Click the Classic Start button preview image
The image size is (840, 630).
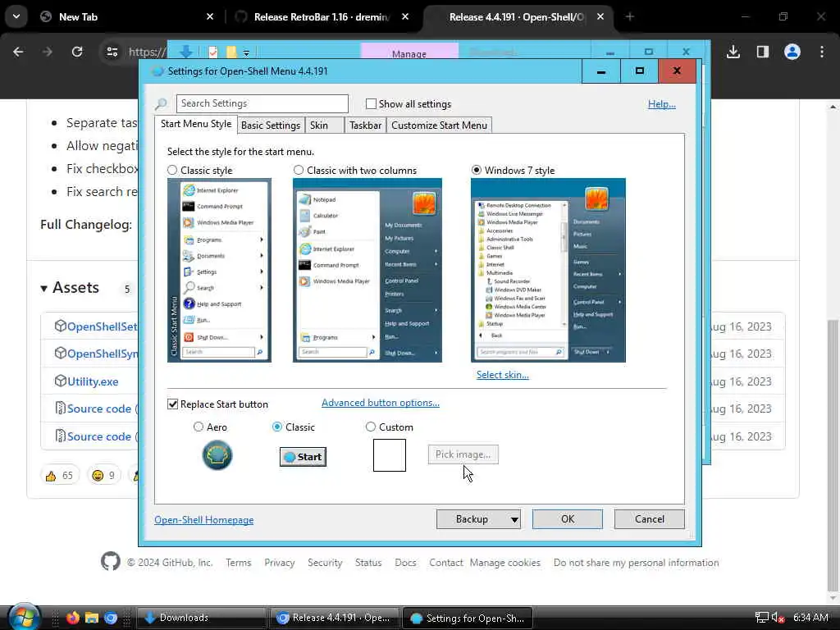(x=303, y=456)
